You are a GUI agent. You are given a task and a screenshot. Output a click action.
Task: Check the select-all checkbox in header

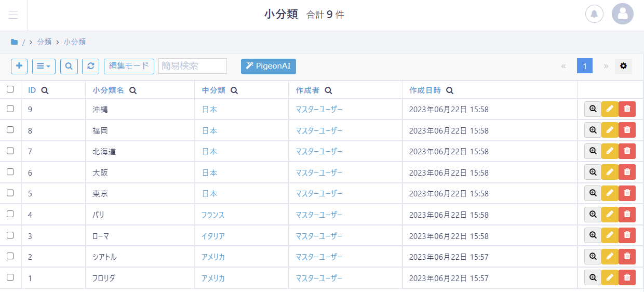[10, 89]
